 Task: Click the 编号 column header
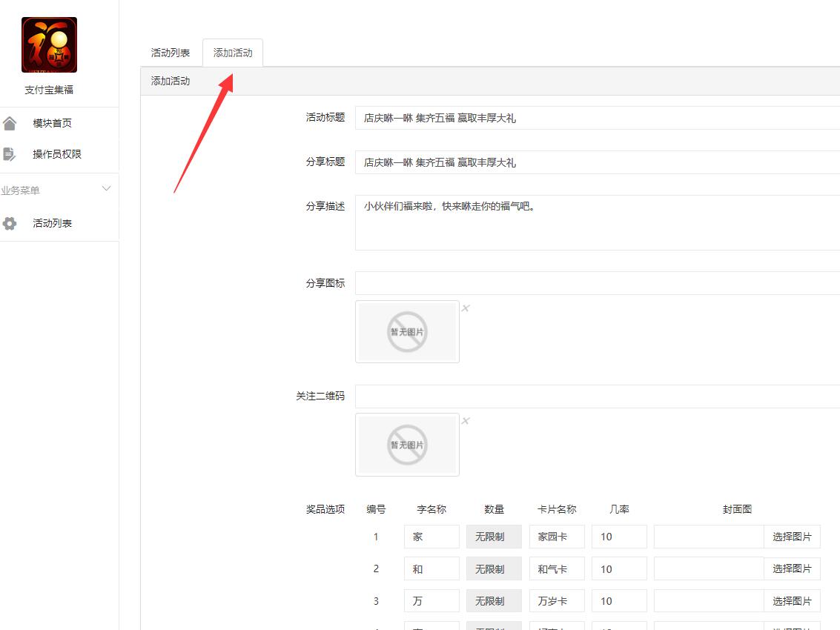point(376,509)
